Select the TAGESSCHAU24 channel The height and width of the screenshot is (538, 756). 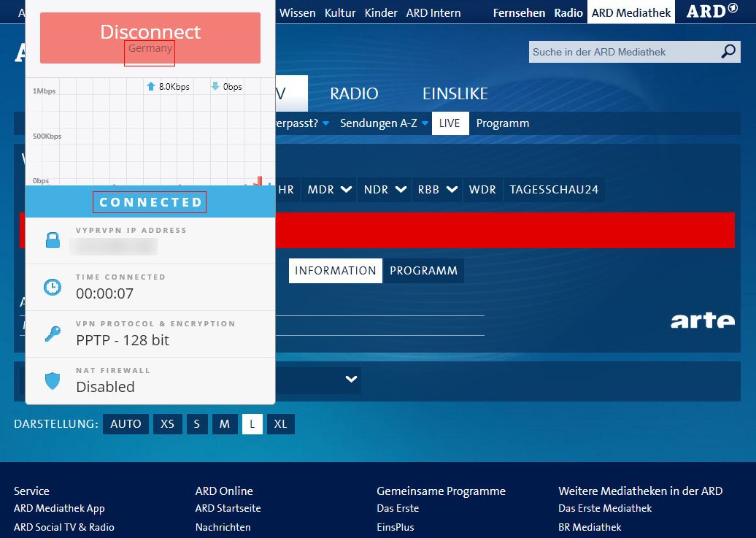554,190
